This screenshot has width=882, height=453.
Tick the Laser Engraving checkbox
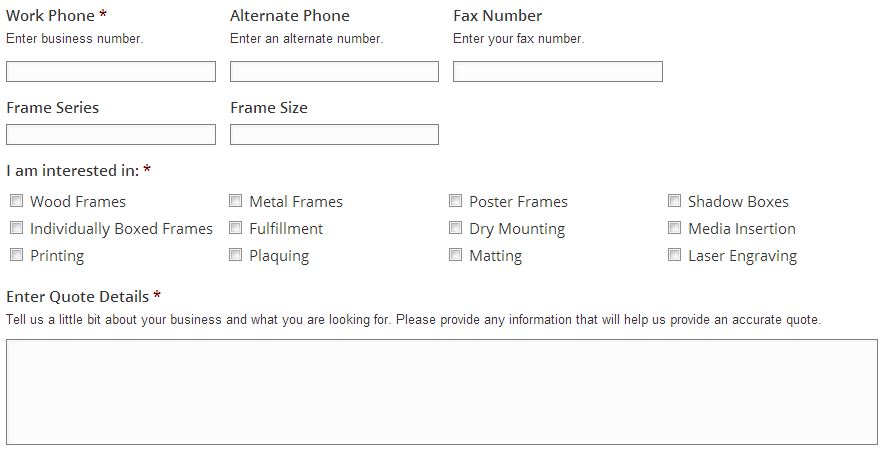675,255
